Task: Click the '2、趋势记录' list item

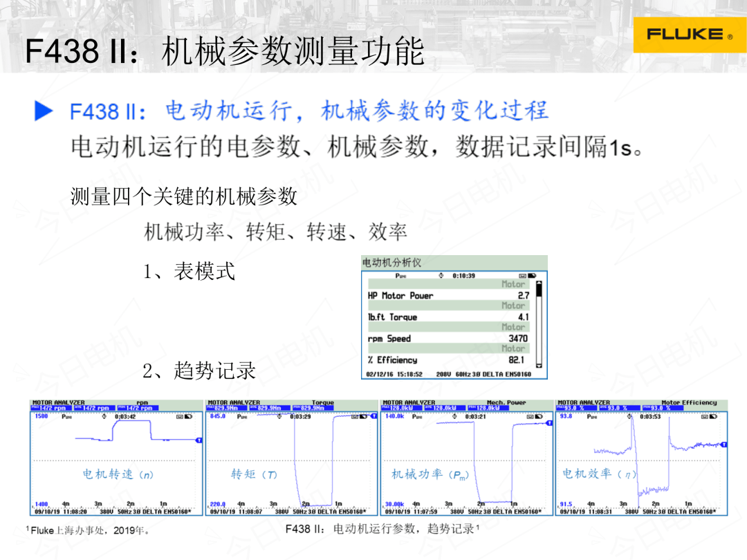Action: pos(199,371)
